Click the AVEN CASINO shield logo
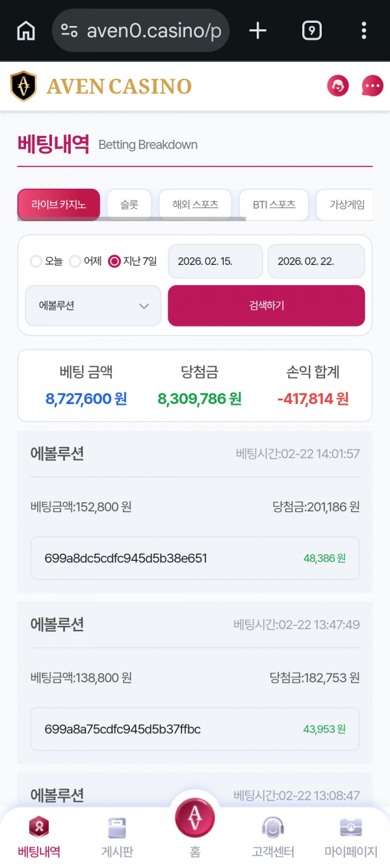This screenshot has height=868, width=390. 25,85
